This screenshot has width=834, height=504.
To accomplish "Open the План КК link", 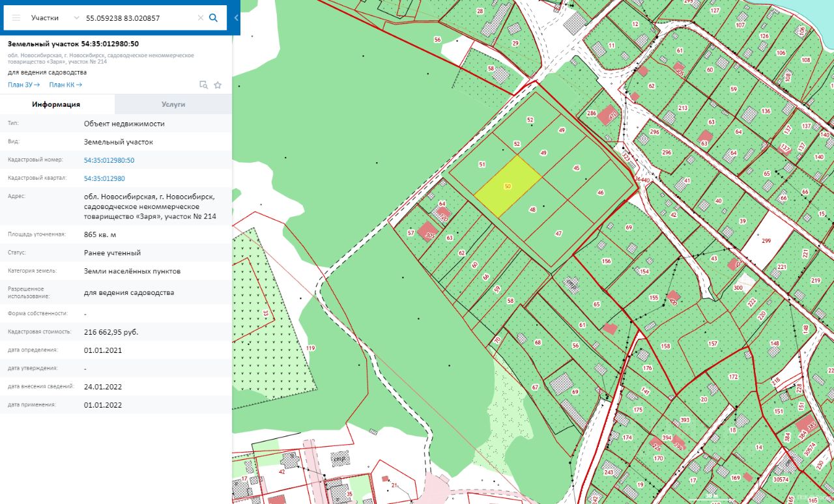I will click(x=65, y=85).
